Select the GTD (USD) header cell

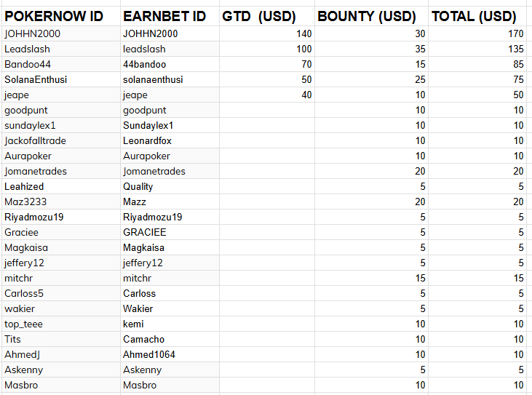pyautogui.click(x=258, y=16)
